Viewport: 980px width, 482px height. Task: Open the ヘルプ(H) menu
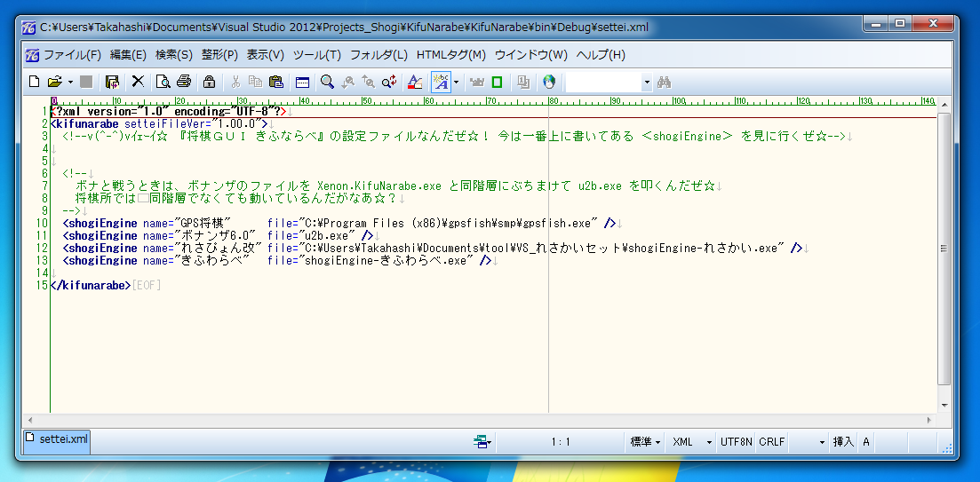[601, 55]
